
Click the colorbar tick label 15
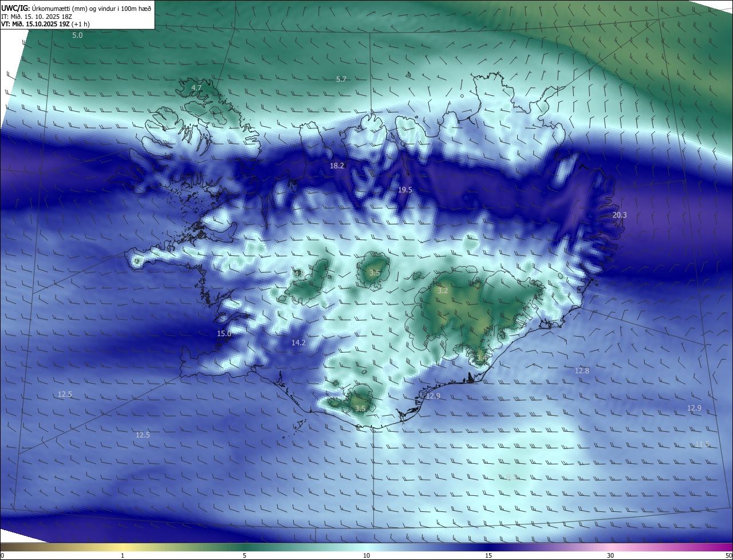coord(488,555)
